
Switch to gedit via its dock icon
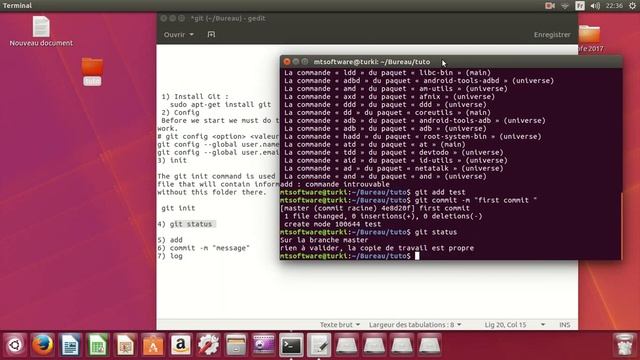point(319,345)
